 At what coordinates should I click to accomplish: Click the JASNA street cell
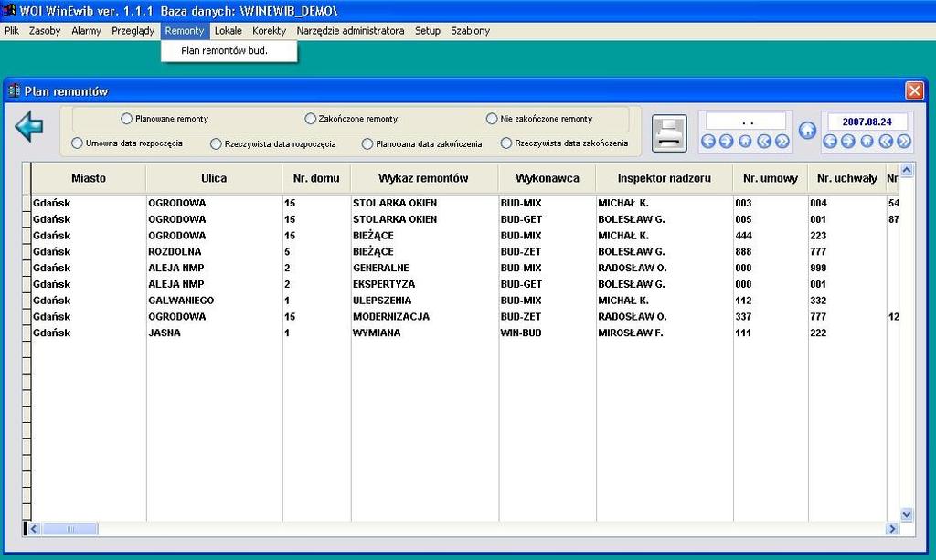coord(214,333)
